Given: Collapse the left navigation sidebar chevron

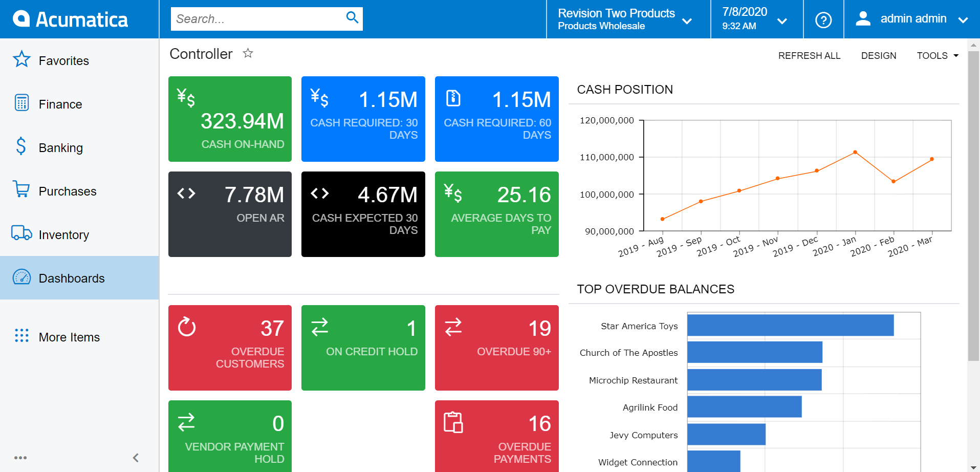Looking at the screenshot, I should pyautogui.click(x=136, y=458).
